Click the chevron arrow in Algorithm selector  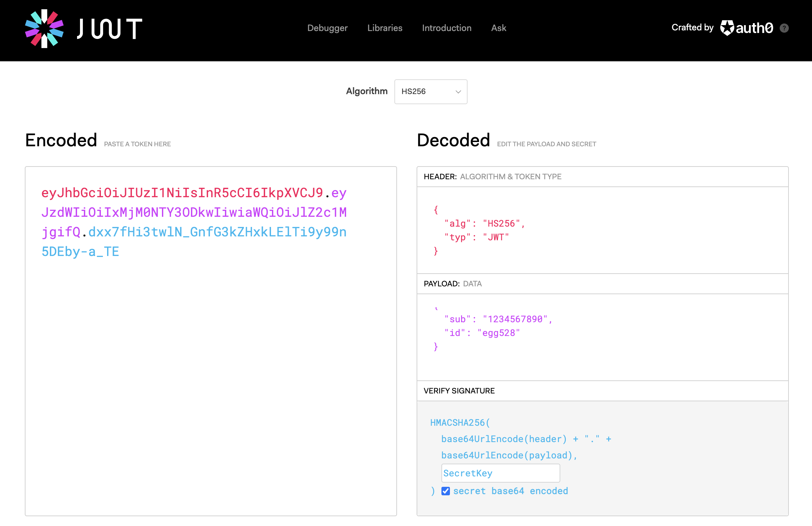(x=458, y=91)
